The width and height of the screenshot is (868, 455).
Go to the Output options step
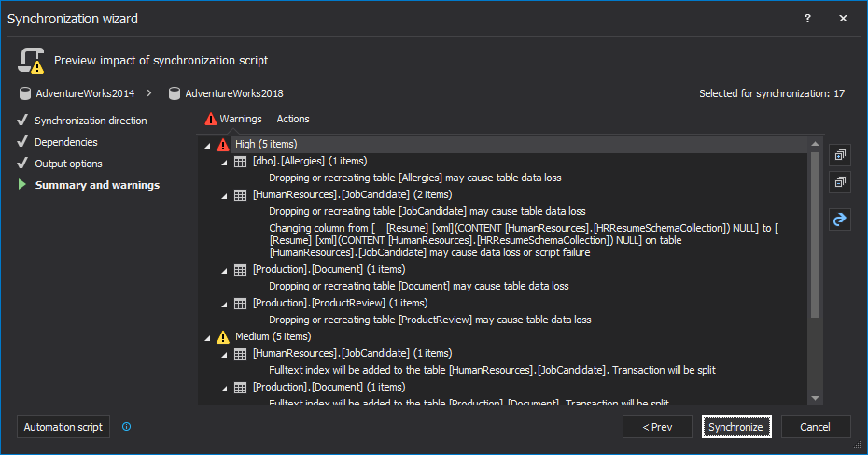point(68,164)
